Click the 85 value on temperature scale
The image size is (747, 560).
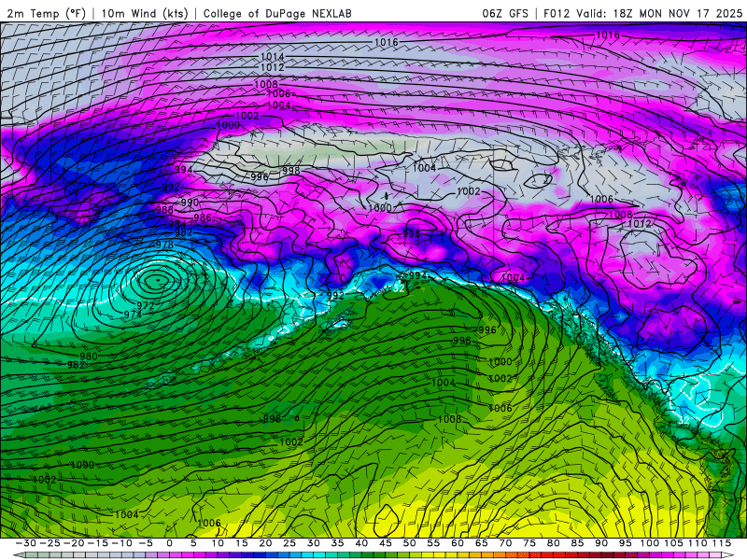tap(577, 543)
